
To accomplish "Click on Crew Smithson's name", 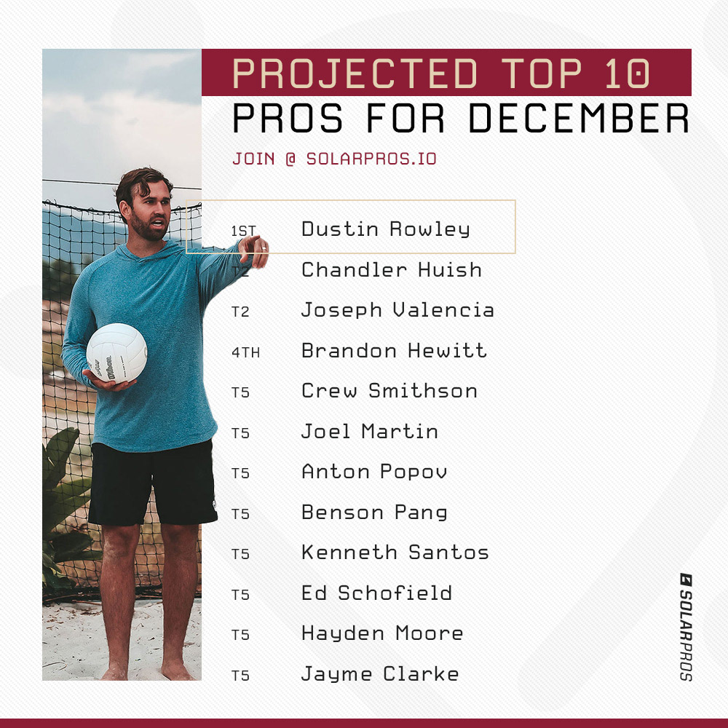I will (389, 391).
